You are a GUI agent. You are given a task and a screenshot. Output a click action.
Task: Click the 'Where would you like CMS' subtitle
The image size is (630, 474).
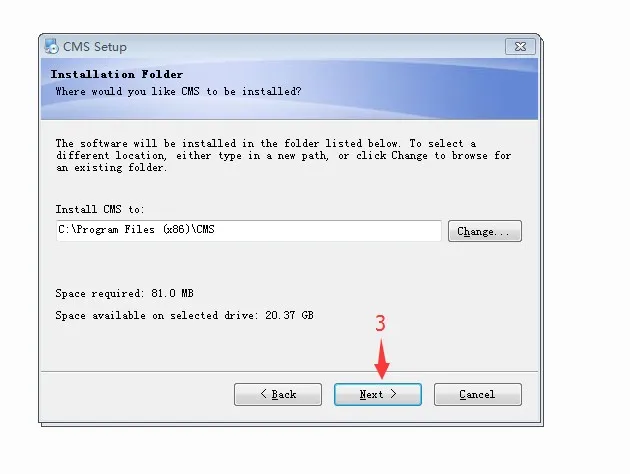[178, 92]
